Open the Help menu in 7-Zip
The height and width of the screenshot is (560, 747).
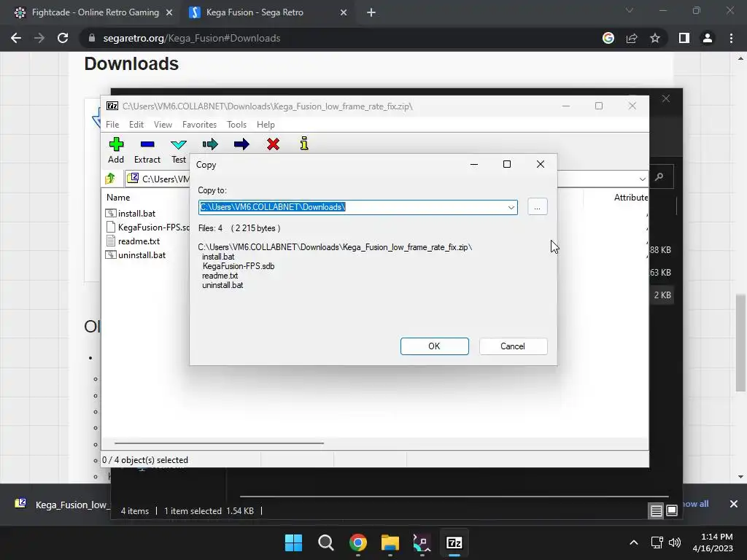266,124
